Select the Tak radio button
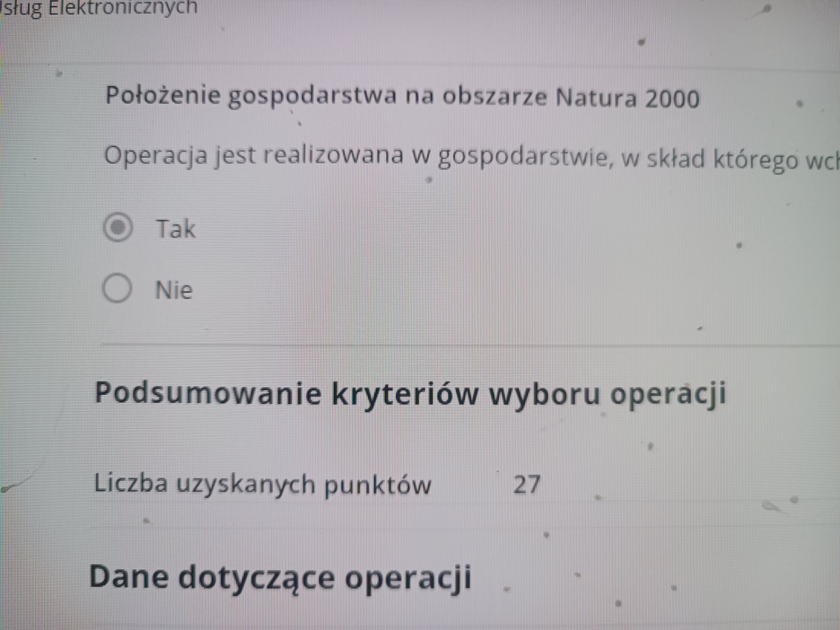Screen dimensions: 840x630 118,227
